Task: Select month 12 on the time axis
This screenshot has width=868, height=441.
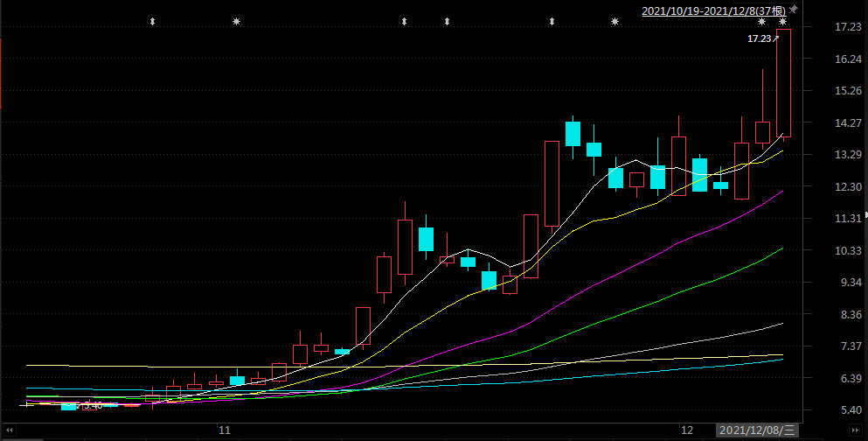Action: pos(687,430)
